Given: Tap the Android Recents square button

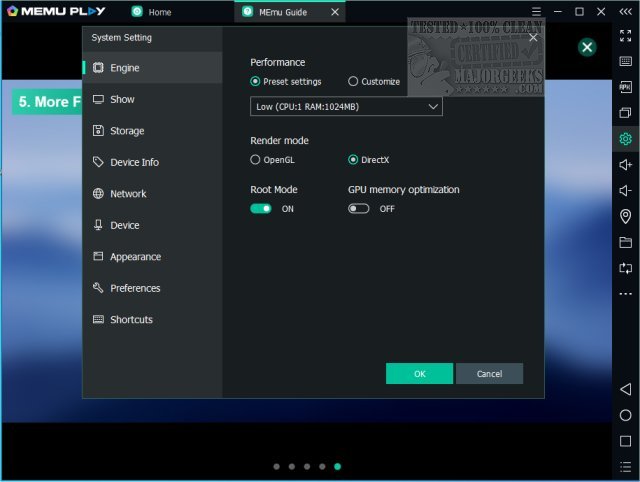Looking at the screenshot, I should 625,441.
